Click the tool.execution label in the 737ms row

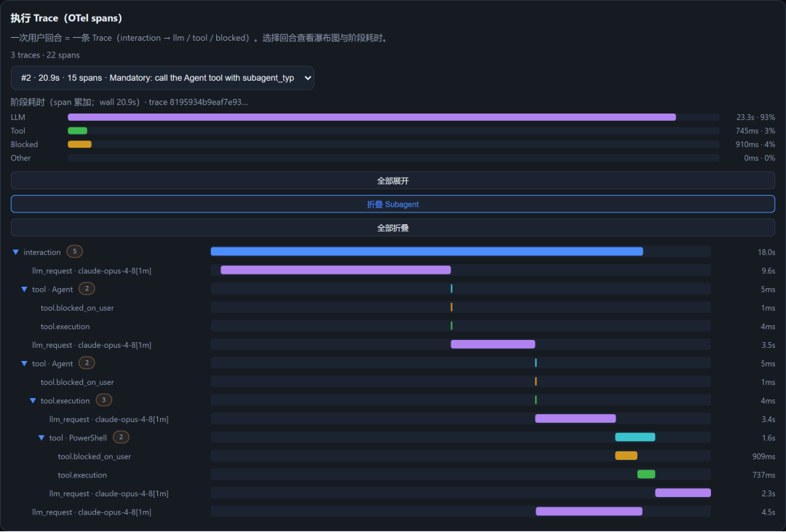(x=82, y=475)
